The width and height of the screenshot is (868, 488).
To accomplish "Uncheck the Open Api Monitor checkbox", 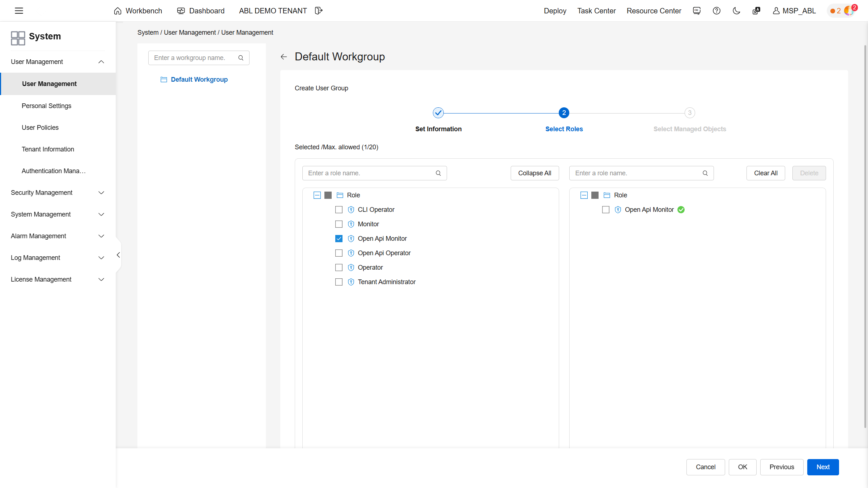I will click(339, 239).
